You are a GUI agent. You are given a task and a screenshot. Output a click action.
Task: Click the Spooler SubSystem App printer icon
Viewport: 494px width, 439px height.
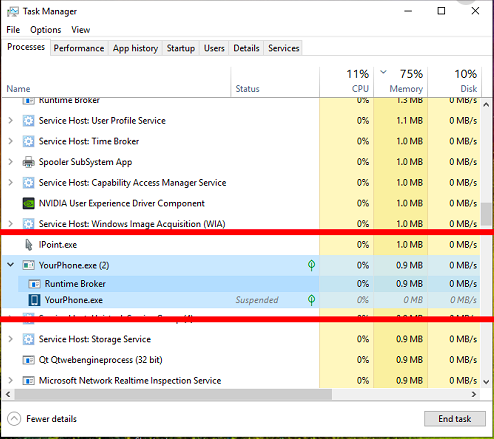coord(28,162)
